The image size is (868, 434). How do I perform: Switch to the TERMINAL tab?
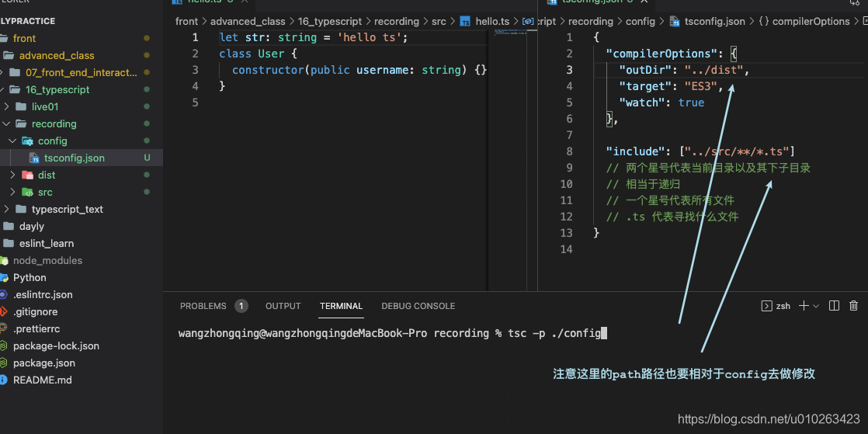click(x=341, y=306)
